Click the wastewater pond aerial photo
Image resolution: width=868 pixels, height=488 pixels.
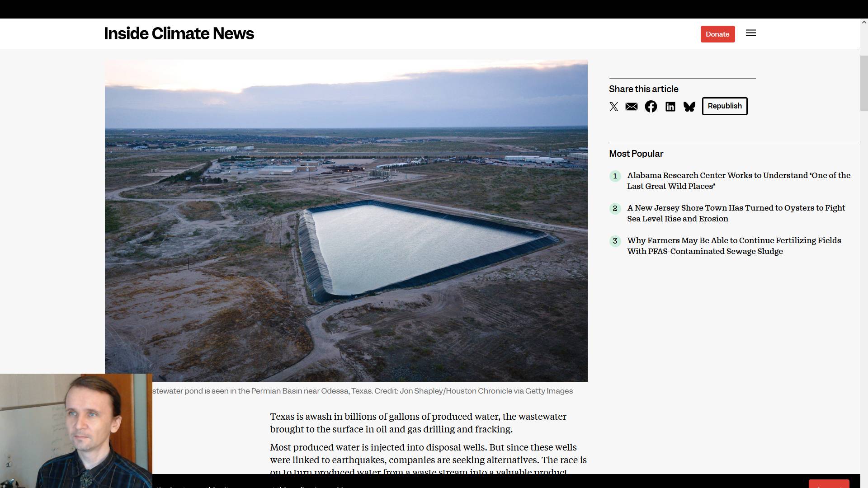point(346,221)
